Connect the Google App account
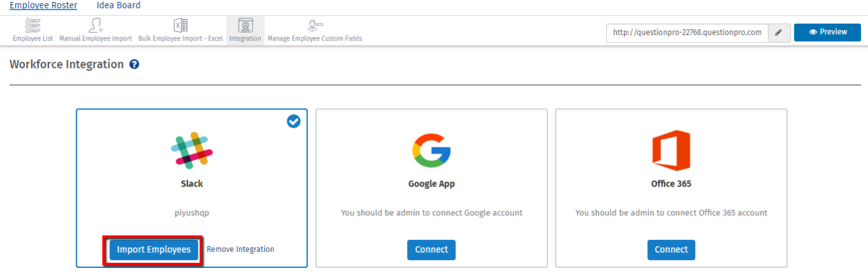Viewport: 868px width, 280px height. click(431, 249)
